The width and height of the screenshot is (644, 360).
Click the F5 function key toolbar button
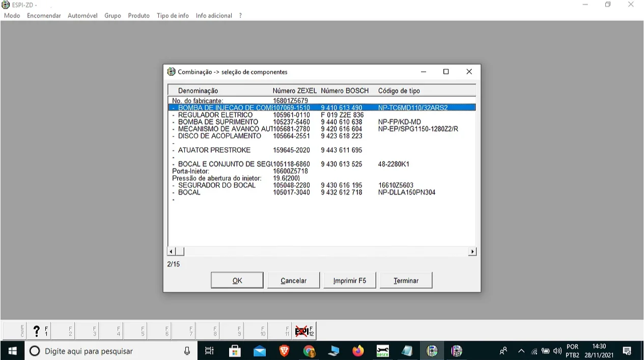coord(136,331)
